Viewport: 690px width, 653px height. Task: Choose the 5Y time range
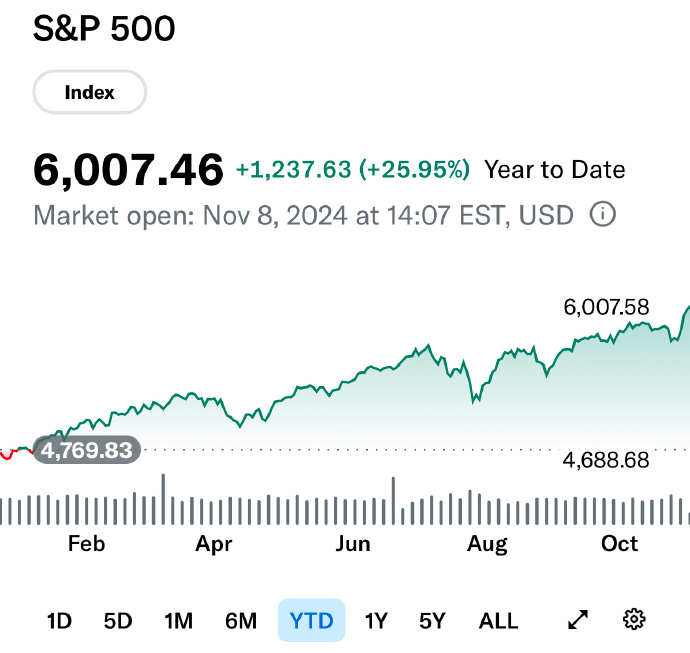(x=432, y=621)
